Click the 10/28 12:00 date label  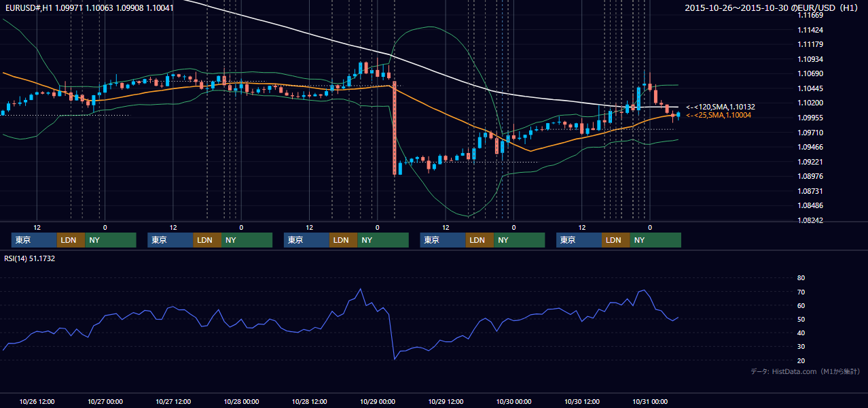click(310, 401)
